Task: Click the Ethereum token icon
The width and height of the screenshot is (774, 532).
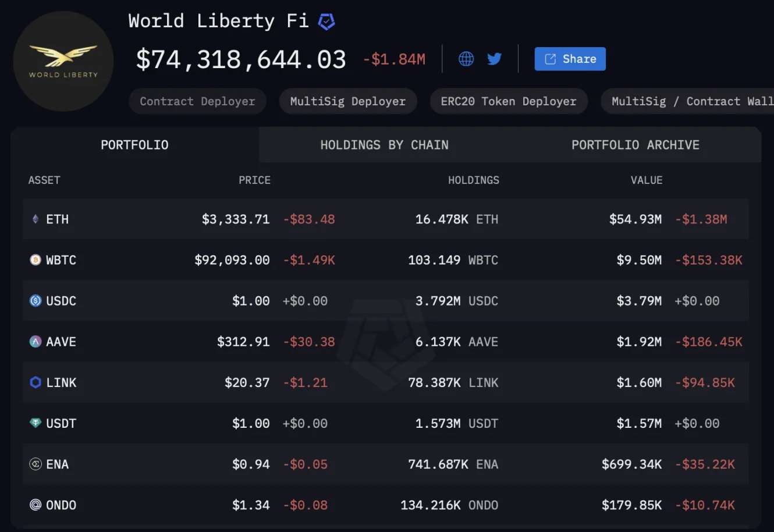Action: [35, 219]
